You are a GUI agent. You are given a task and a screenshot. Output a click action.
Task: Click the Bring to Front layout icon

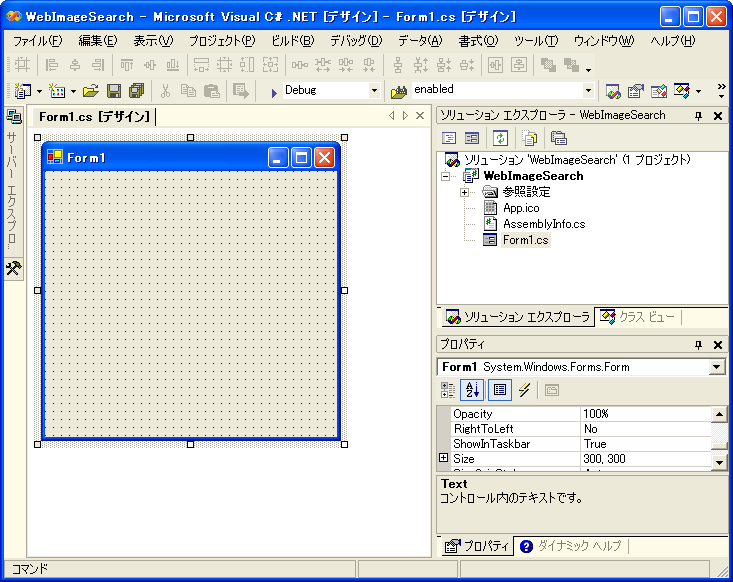click(x=548, y=65)
